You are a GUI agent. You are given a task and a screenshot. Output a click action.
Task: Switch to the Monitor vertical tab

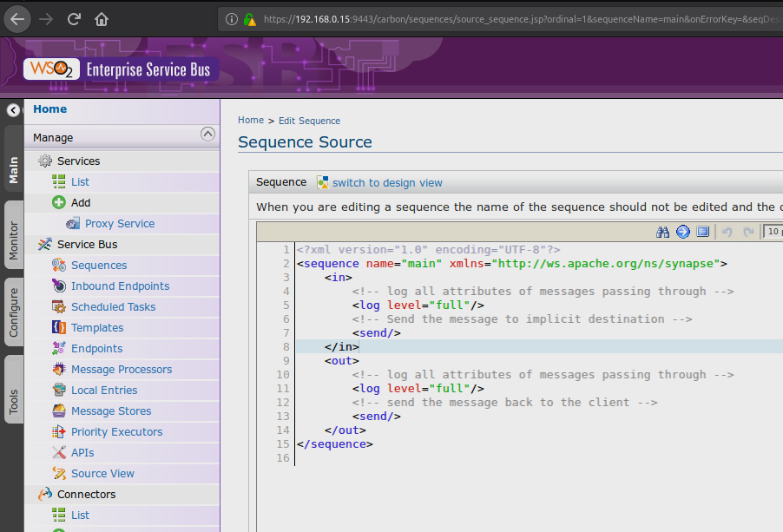pos(13,240)
